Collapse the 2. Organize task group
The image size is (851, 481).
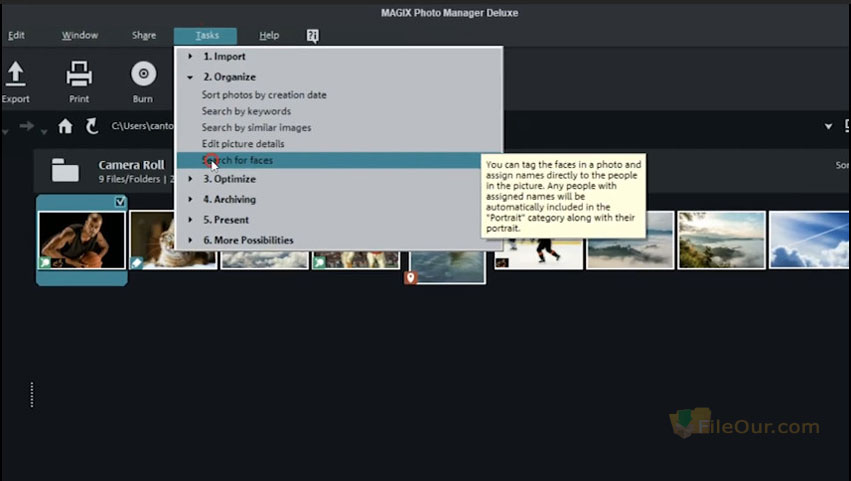click(x=190, y=77)
